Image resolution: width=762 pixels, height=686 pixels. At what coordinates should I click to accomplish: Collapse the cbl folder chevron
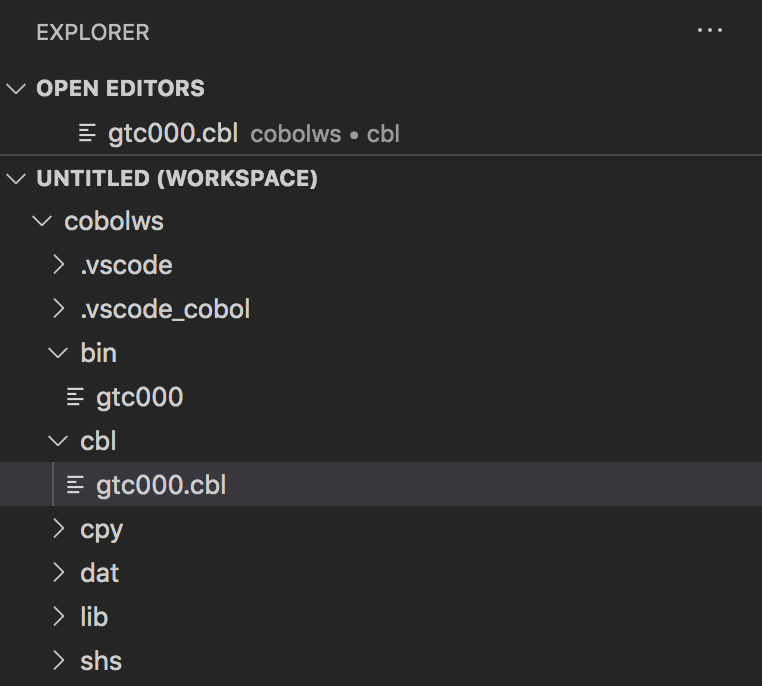58,441
